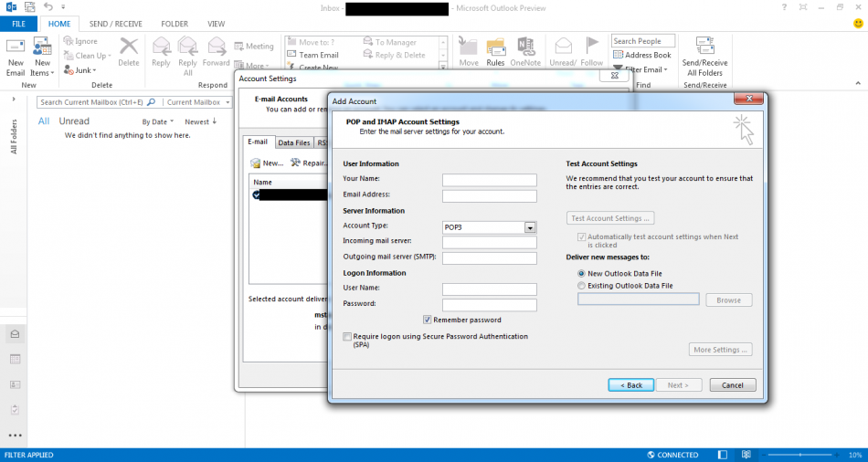Screen dimensions: 868x462
Task: Collapse the ribbon with the chevron
Action: tap(858, 84)
